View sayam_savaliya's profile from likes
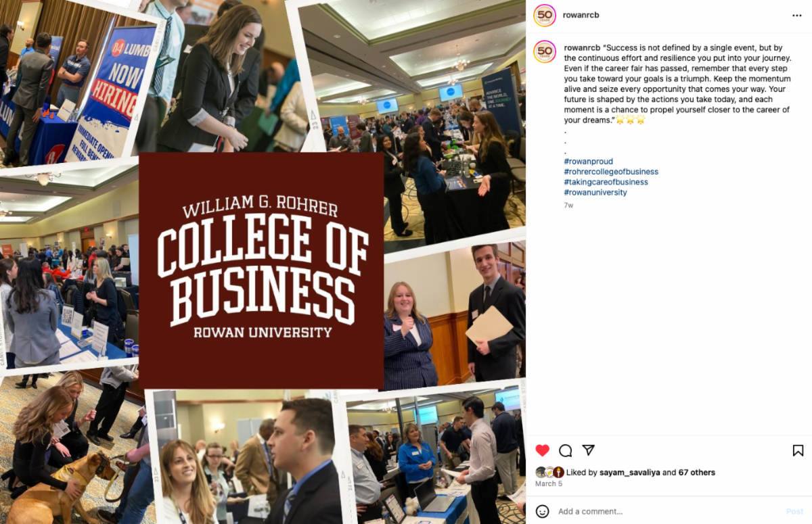The image size is (812, 524). click(630, 473)
